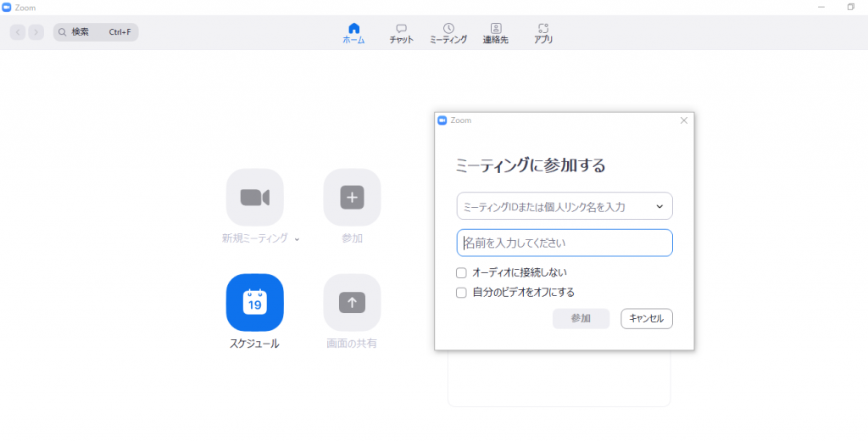The image size is (868, 442).
Task: Open the Home tab icon
Action: (353, 28)
